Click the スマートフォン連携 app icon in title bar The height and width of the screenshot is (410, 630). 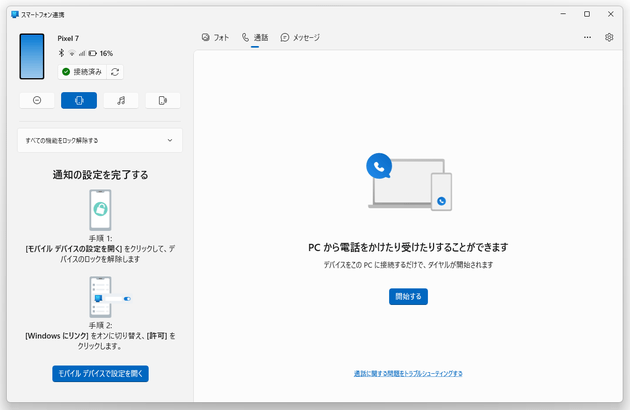coord(14,13)
